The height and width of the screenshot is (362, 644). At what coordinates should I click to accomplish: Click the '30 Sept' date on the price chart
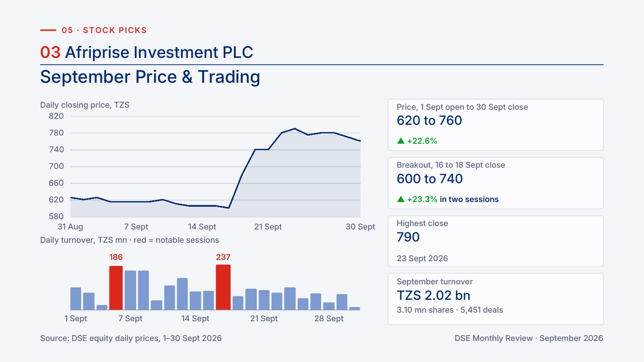tap(361, 227)
